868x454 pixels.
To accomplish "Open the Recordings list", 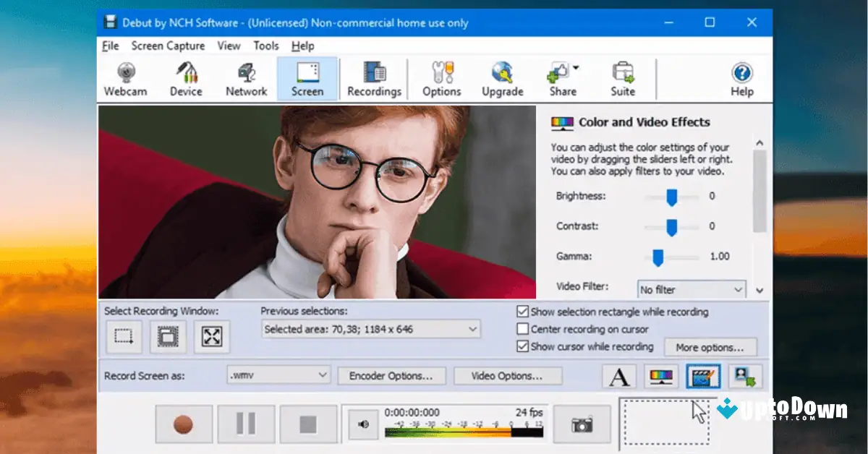I will click(x=374, y=78).
